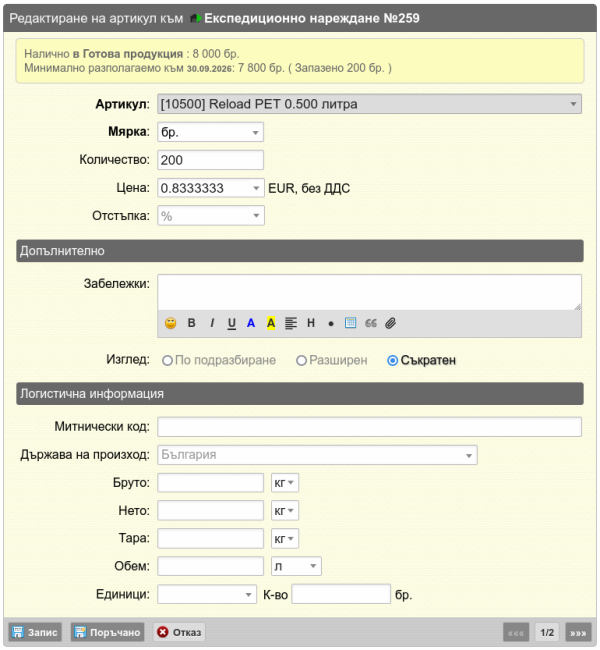Focus the Обем volume input
This screenshot has height=650, width=600.
coord(211,566)
